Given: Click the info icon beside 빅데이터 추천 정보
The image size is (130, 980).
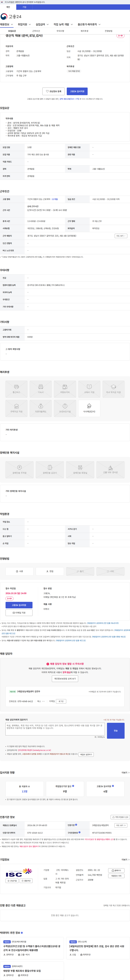Looking at the screenshot, I should pyautogui.click(x=22, y=932).
